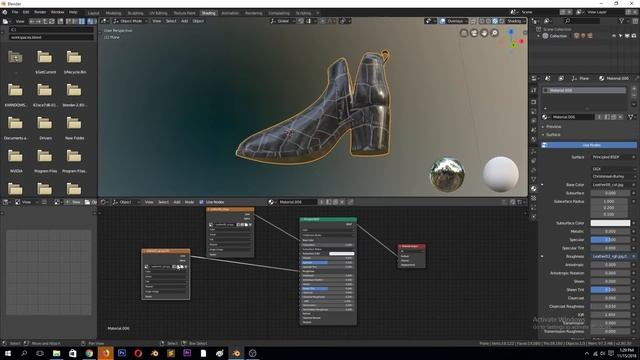Toggle camera view gizmo in viewport
Image resolution: width=640 pixels, height=360 pixels.
coord(474,33)
